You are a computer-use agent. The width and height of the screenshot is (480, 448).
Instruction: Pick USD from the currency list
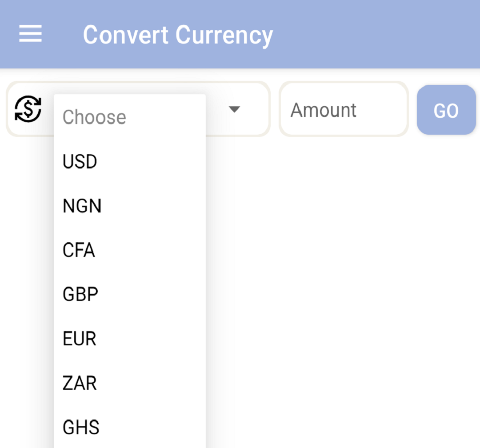click(x=80, y=162)
